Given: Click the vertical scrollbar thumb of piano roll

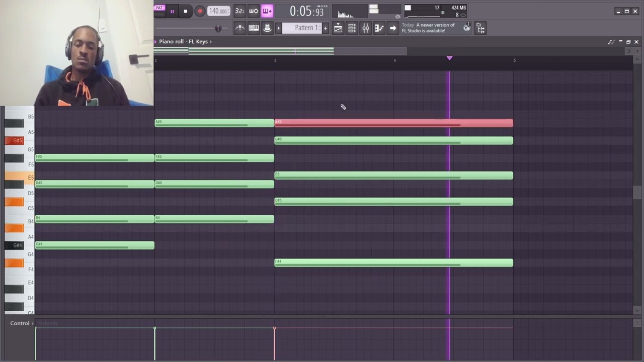Looking at the screenshot, I should coord(637,193).
